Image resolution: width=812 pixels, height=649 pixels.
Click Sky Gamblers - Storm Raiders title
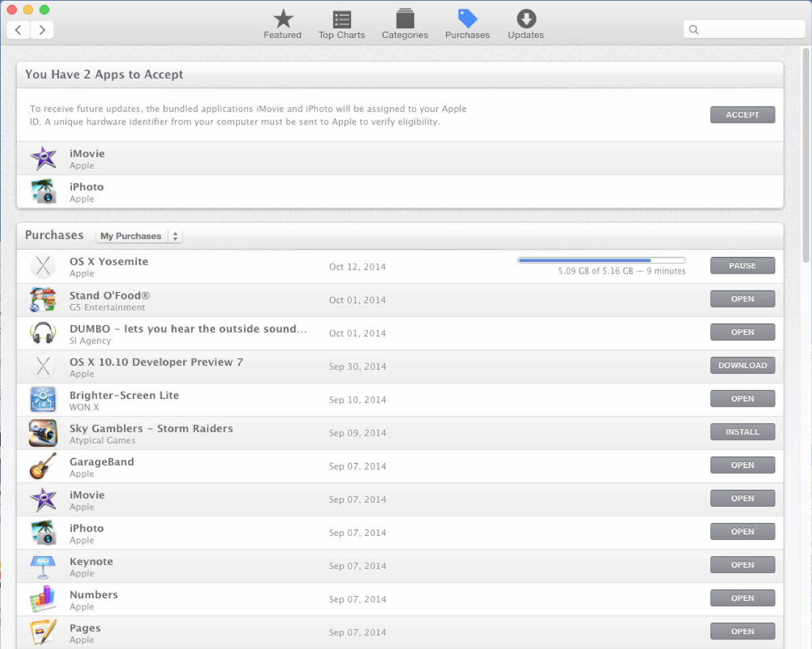click(x=151, y=429)
